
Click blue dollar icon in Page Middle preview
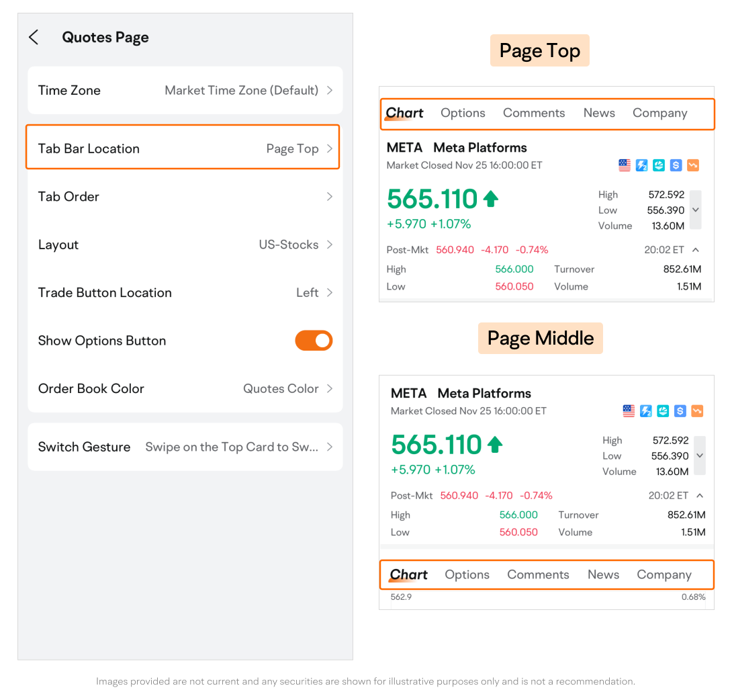[680, 411]
